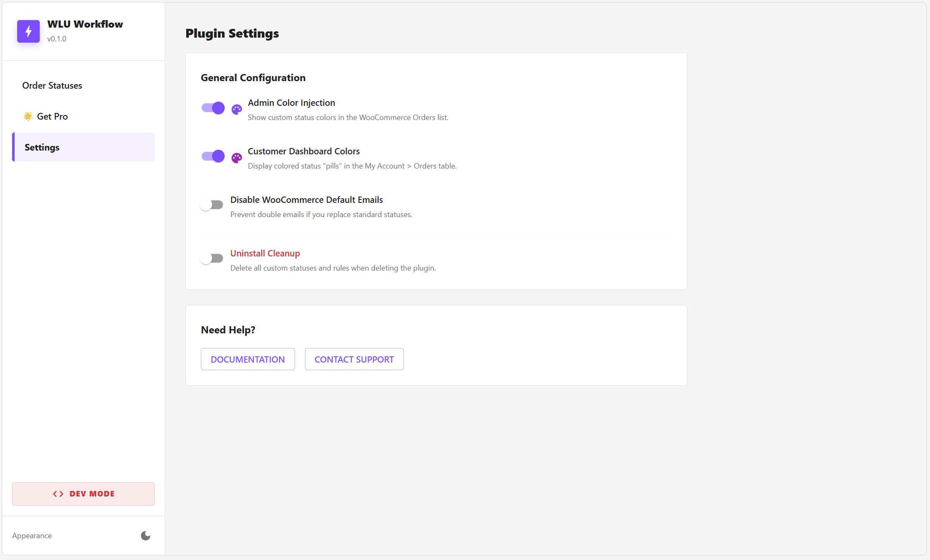
Task: Navigate to the Get Pro page
Action: point(52,116)
